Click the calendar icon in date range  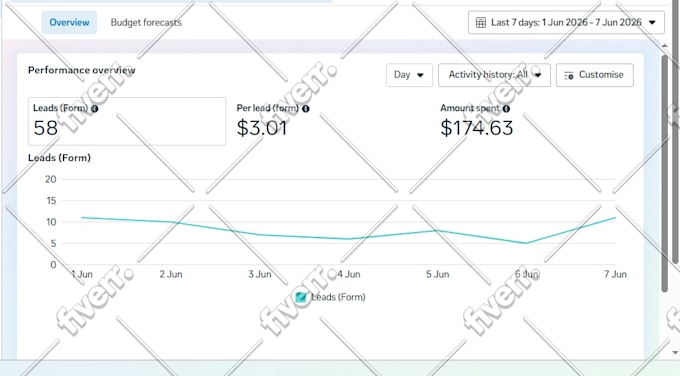pos(481,23)
